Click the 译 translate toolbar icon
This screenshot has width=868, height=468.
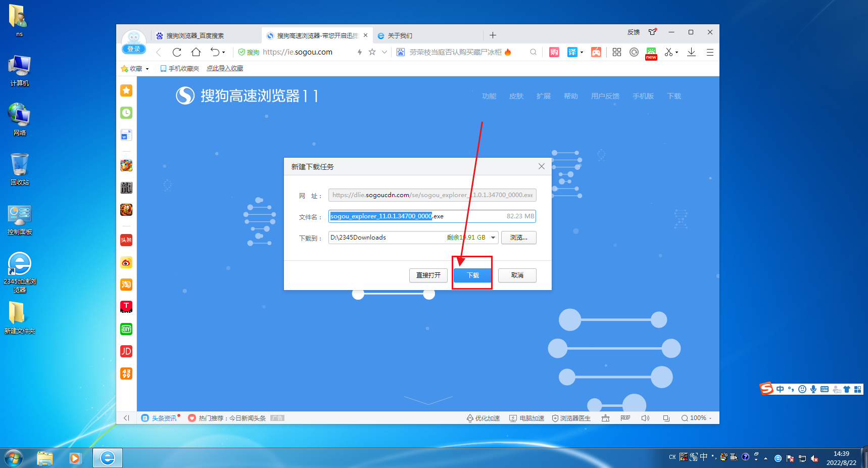pyautogui.click(x=572, y=52)
